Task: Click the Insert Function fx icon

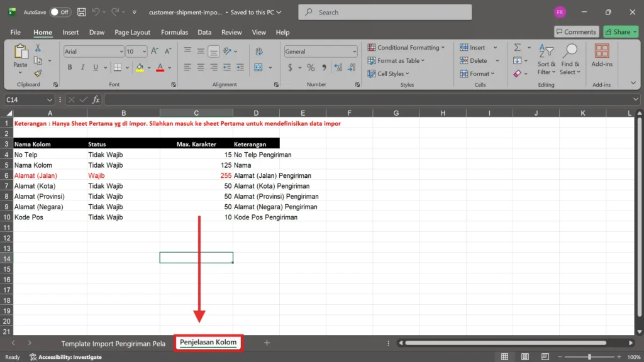Action: tap(96, 100)
